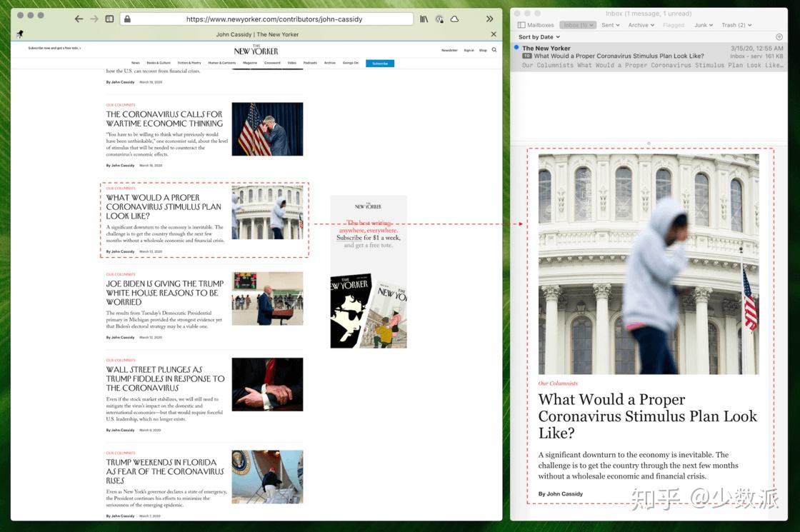Viewport: 800px width, 532px height.
Task: Click the crossed hands article thumbnail
Action: [x=267, y=384]
